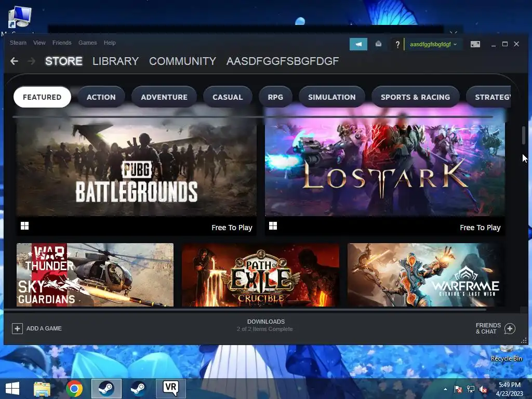
Task: Select the SPORTS & RACING category pill
Action: (415, 97)
